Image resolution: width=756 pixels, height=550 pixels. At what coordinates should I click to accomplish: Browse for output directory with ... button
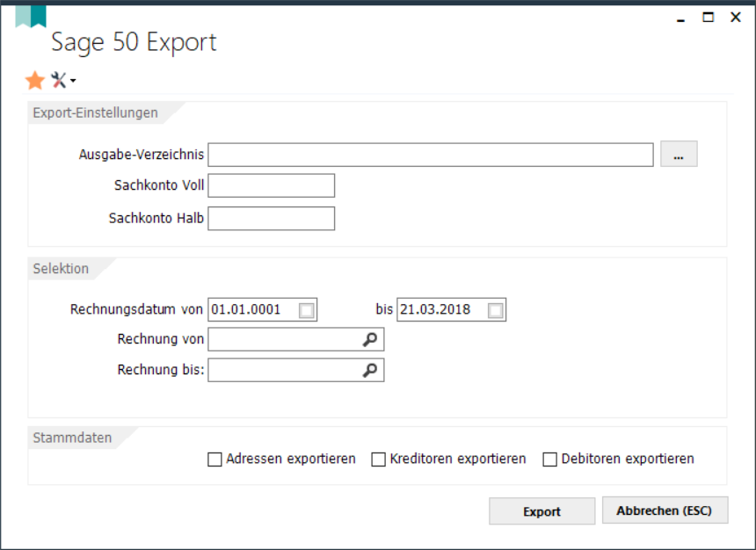(x=679, y=155)
